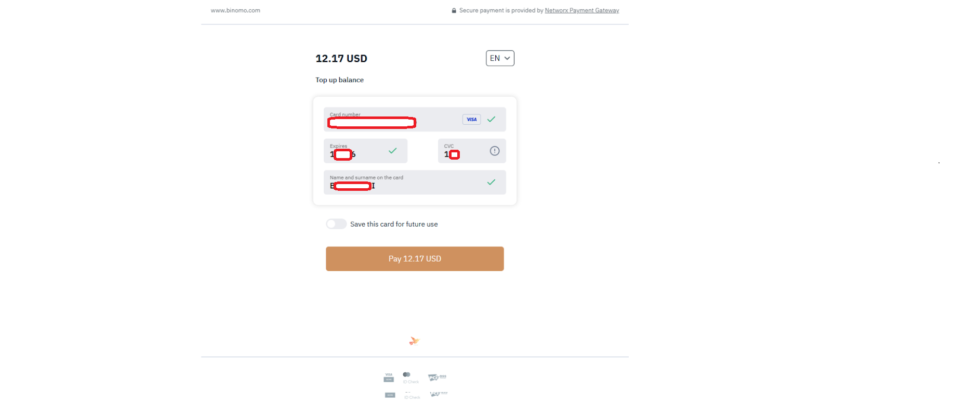Enable the save card toggle switch

[336, 224]
